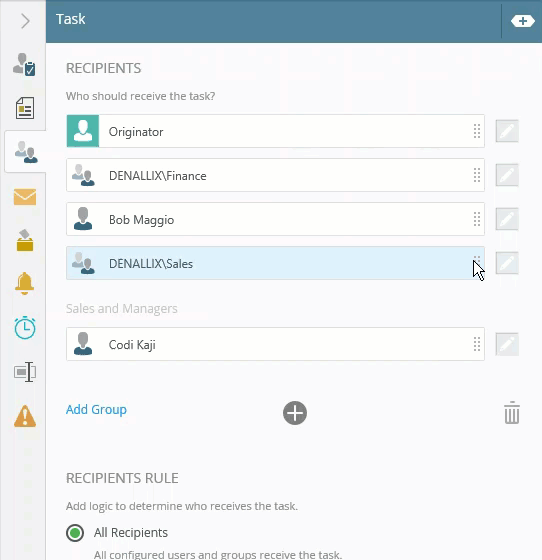This screenshot has width=542, height=560.
Task: Grab the Bob Maggio row drag handle
Action: point(477,219)
